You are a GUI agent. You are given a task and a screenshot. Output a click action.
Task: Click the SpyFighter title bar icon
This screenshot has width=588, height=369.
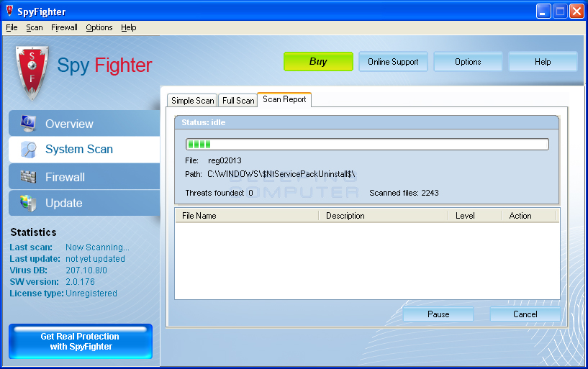[x=9, y=11]
